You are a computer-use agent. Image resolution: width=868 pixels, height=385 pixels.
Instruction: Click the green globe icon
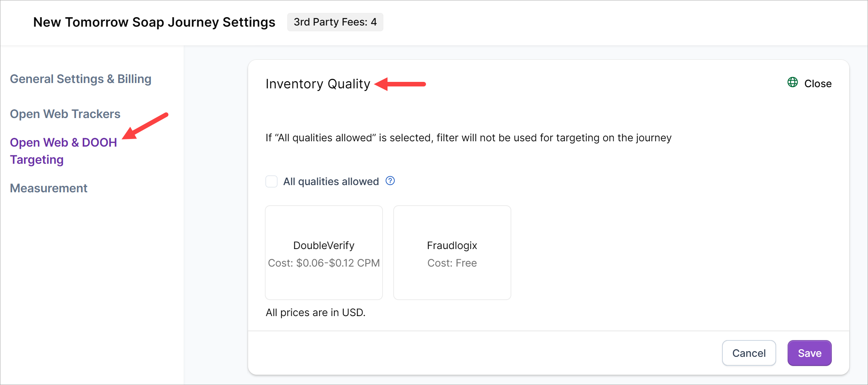[793, 83]
